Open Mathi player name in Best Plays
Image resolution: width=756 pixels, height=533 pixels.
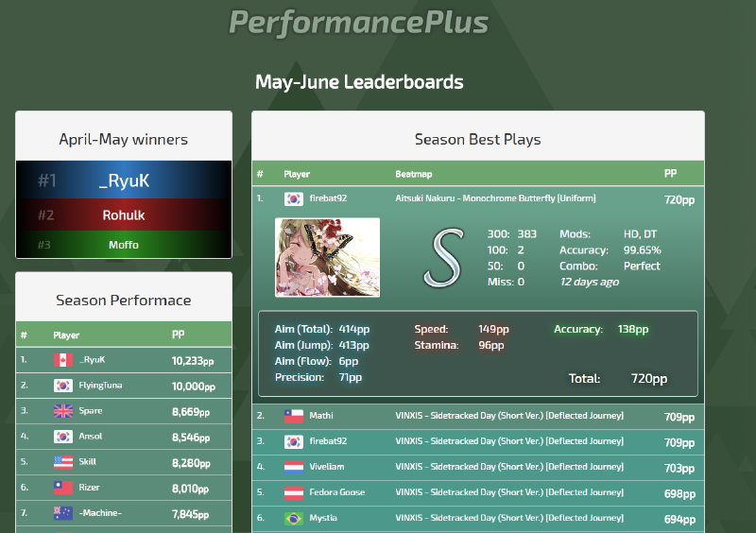click(x=321, y=415)
